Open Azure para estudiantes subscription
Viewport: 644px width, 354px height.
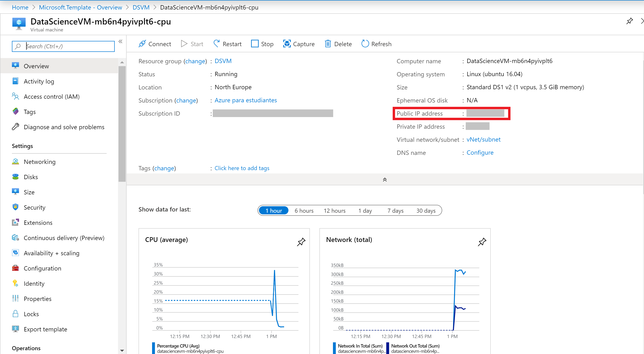tap(246, 100)
